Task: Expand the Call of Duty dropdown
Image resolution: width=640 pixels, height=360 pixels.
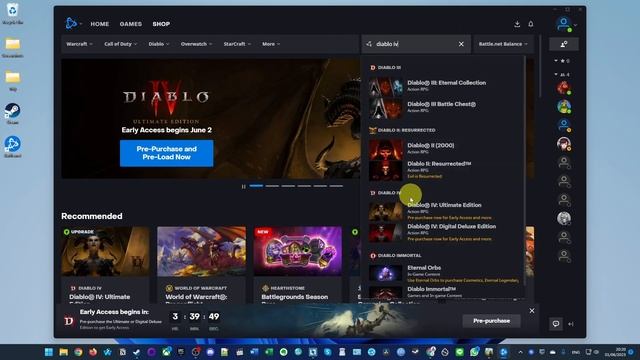Action: [x=120, y=44]
